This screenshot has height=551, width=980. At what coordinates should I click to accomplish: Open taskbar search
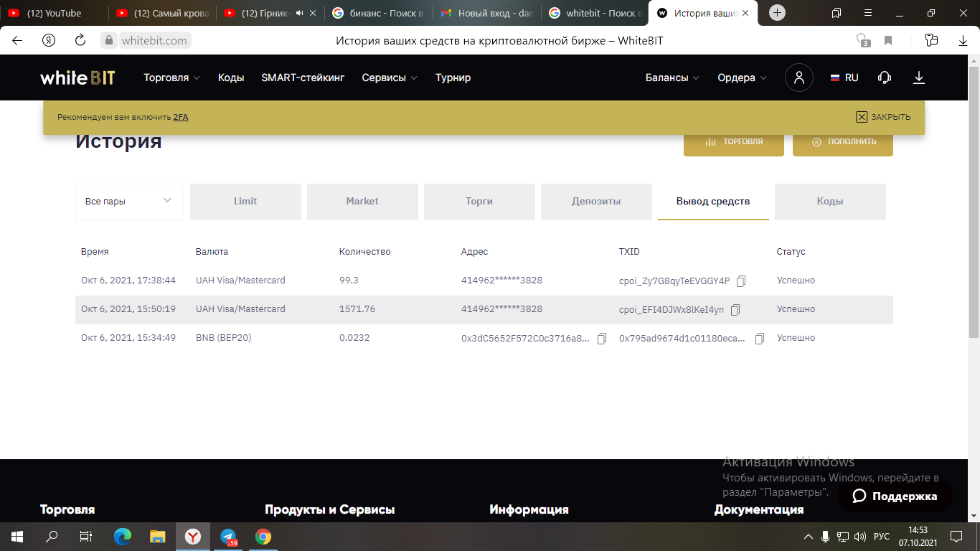(x=52, y=537)
